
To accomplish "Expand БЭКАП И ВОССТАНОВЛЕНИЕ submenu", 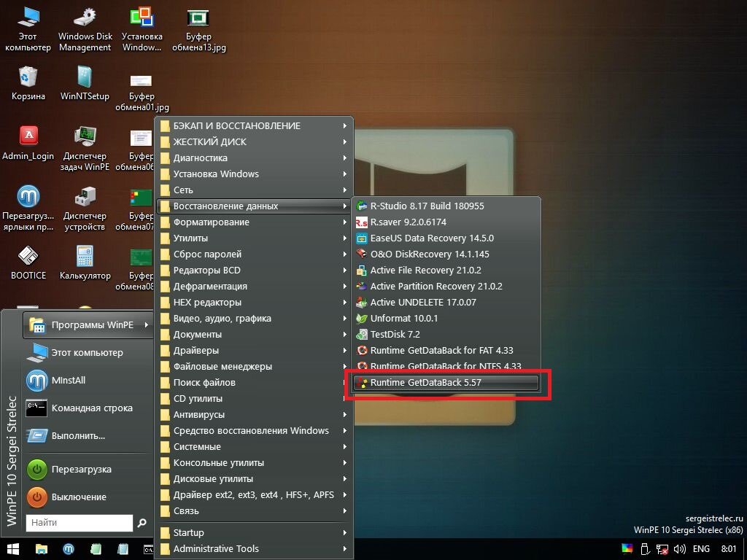I will [255, 125].
